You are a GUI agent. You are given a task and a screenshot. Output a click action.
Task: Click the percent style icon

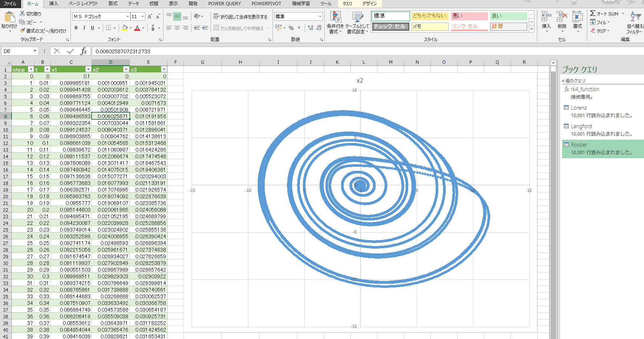coord(291,28)
